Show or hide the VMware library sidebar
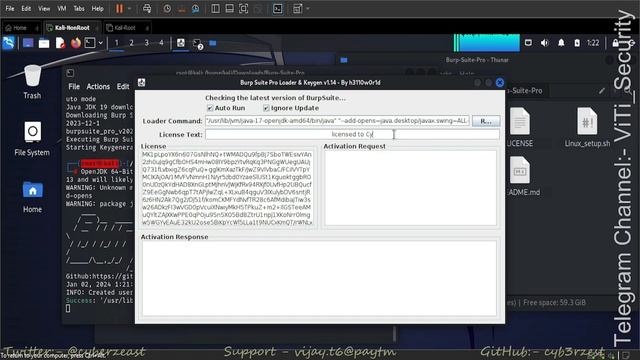This screenshot has width=640, height=360. point(216,9)
